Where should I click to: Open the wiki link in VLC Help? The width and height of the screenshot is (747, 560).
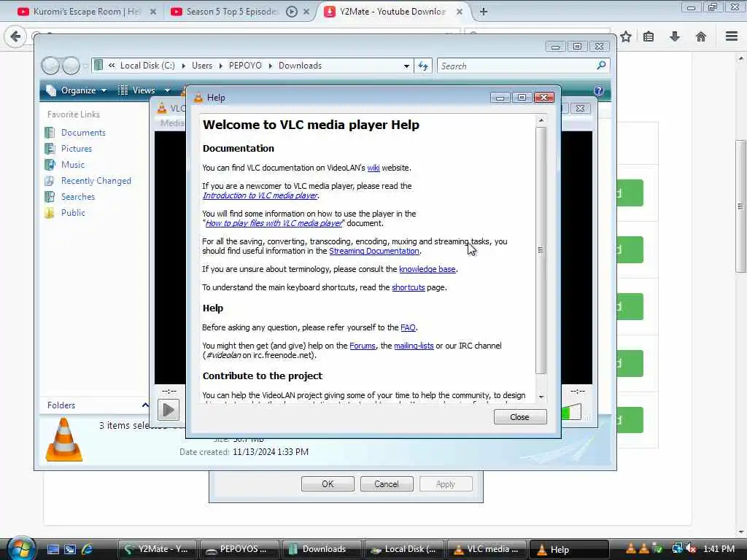[373, 168]
